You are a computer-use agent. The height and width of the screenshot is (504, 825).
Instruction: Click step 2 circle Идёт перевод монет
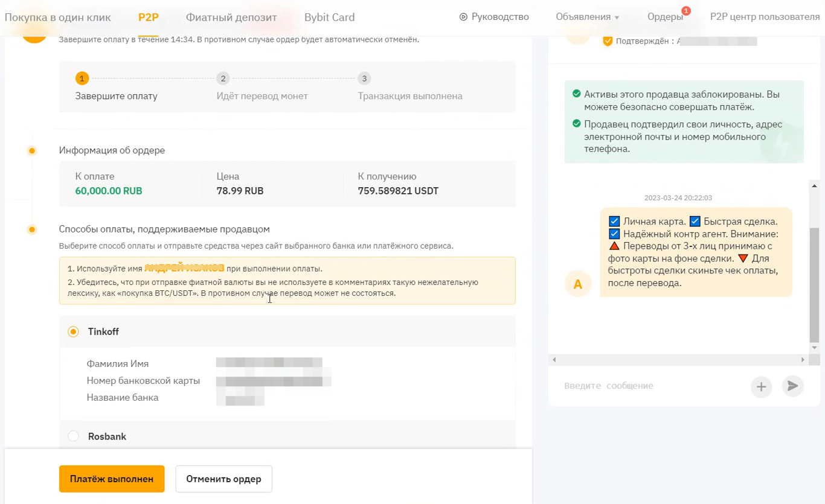[223, 78]
